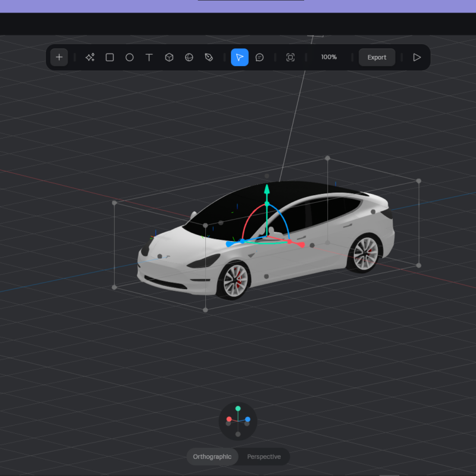
Task: Open the plus add menu
Action: pos(59,57)
